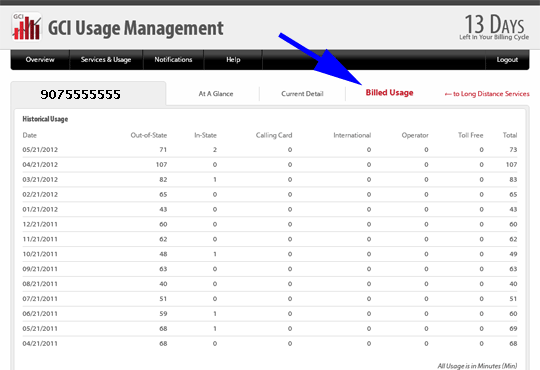Click the 'All Usage is in Minutes' note

click(x=477, y=366)
